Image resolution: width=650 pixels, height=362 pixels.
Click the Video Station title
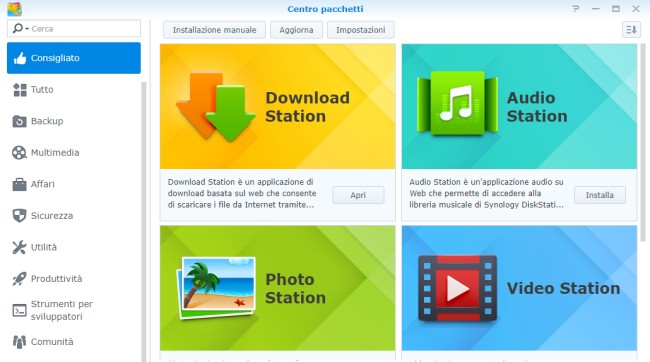click(x=563, y=288)
